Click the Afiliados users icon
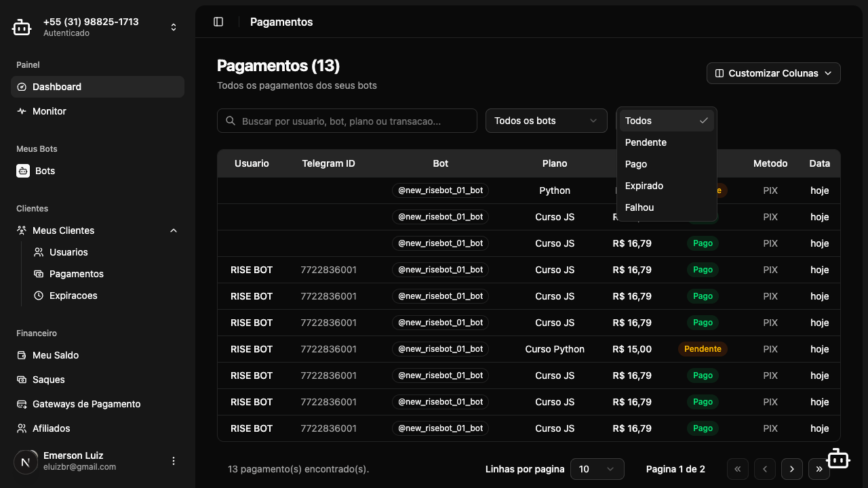The width and height of the screenshot is (868, 488). (22, 428)
